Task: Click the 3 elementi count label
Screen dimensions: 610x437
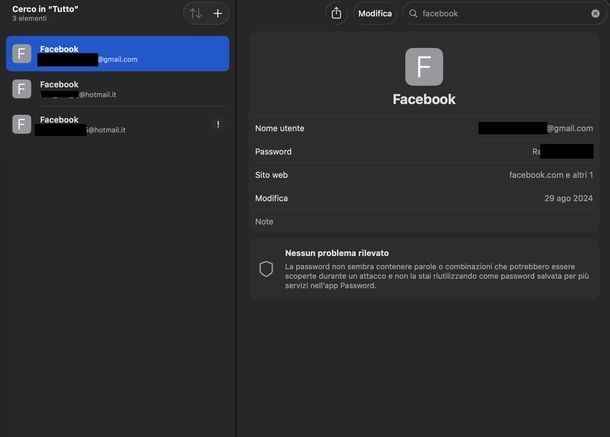Action: point(30,18)
